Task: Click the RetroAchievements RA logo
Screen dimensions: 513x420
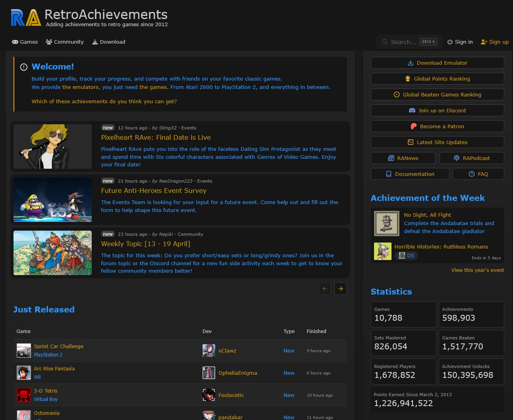Action: point(26,18)
